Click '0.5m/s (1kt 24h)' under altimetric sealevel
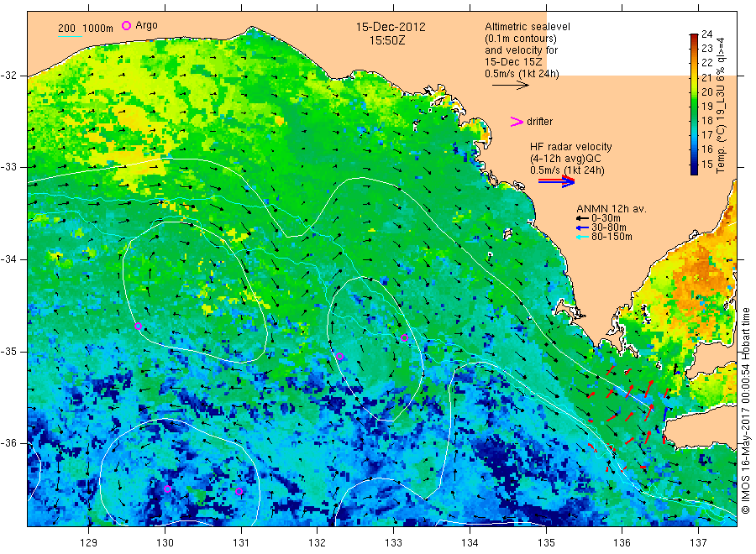 click(x=522, y=74)
